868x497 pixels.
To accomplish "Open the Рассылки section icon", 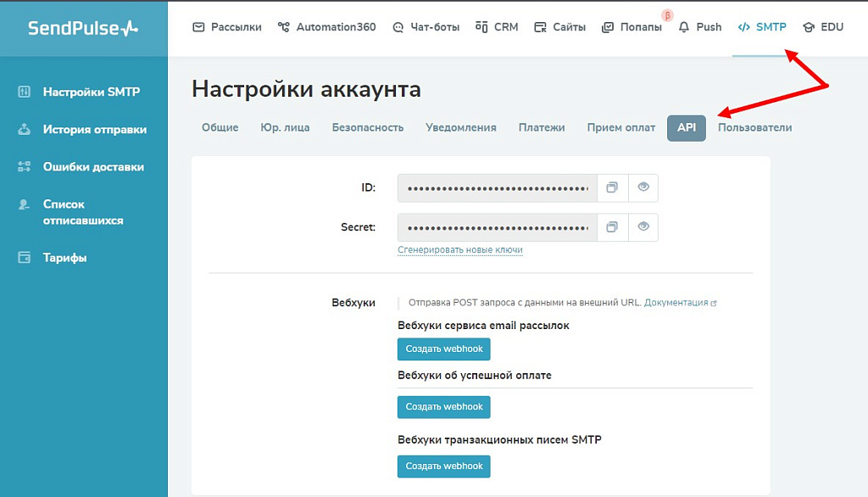I will [x=198, y=26].
